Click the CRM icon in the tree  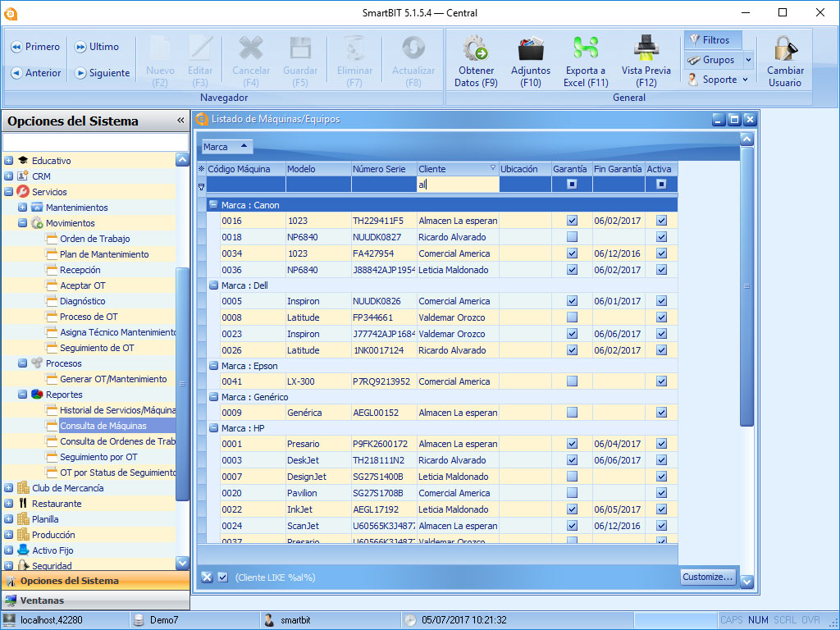[22, 176]
